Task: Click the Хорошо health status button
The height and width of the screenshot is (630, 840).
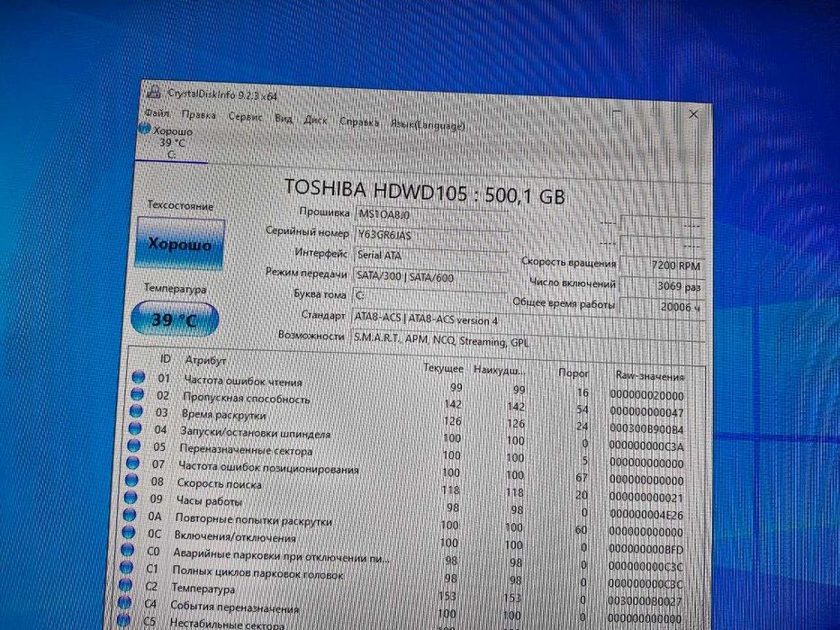Action: (x=180, y=243)
